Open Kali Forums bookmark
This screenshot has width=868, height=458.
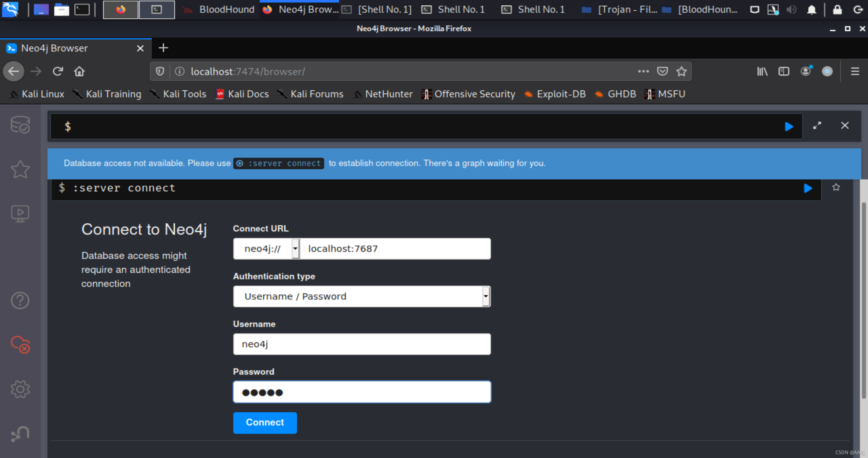[310, 94]
